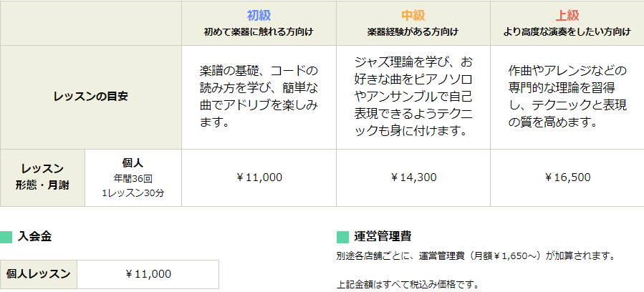Click the green square beside 運営管理費

[342, 237]
